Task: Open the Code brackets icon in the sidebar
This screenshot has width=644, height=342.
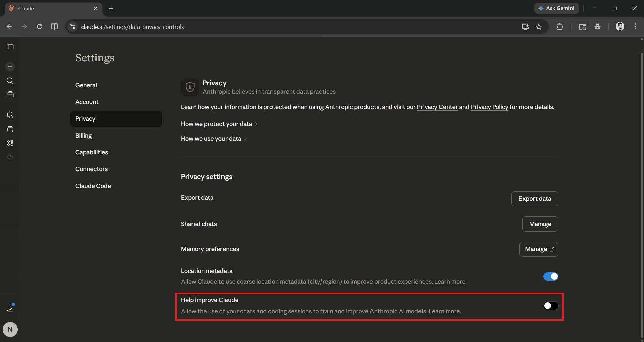Action: 10,157
